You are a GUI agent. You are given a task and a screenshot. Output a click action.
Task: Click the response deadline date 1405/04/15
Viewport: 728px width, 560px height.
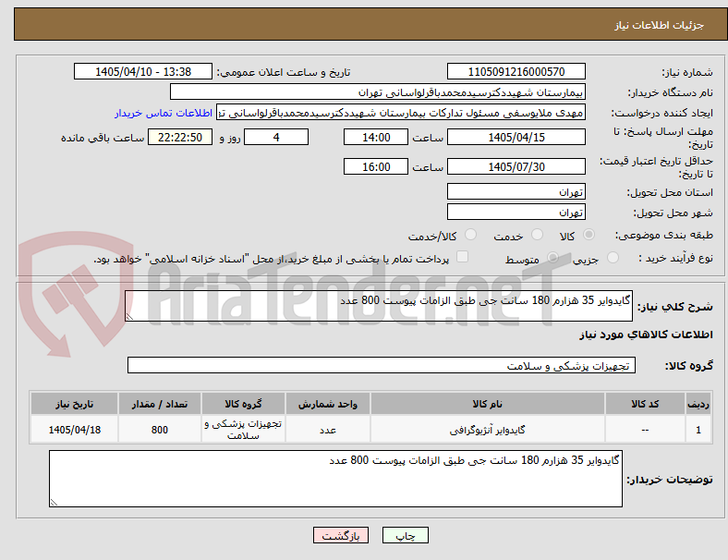516,137
